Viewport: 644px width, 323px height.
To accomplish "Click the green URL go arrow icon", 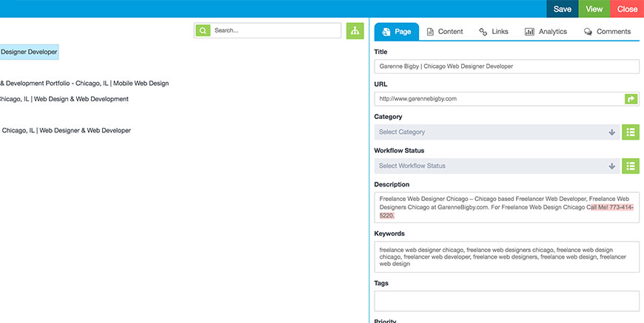I will (631, 98).
